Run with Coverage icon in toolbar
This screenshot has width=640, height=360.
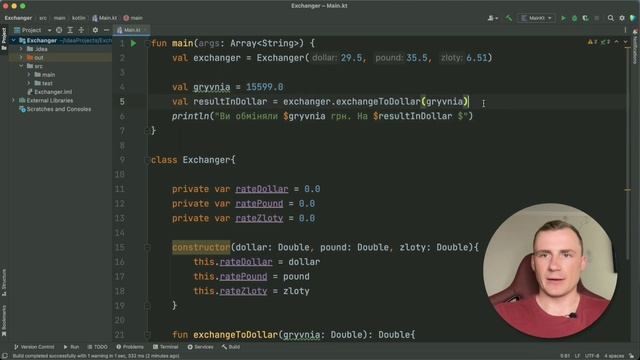(585, 18)
